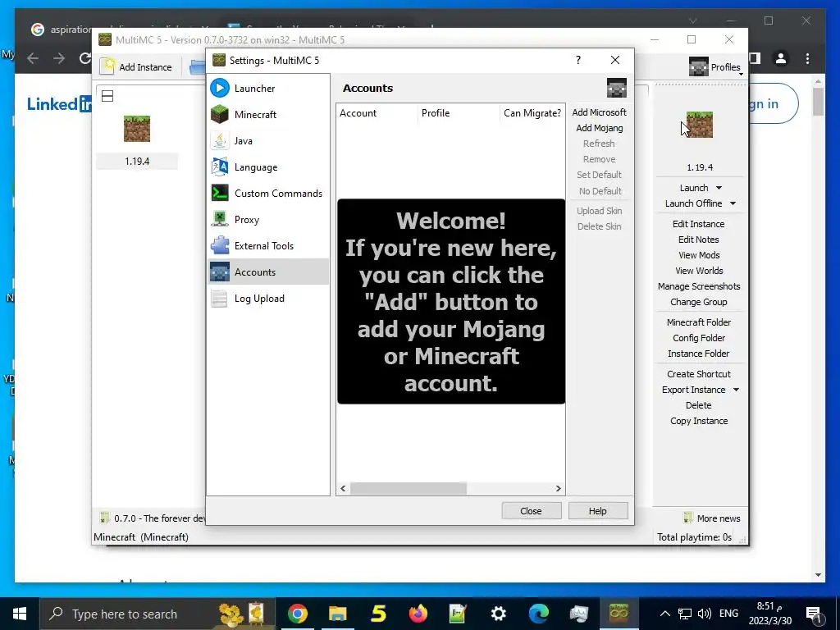The height and width of the screenshot is (630, 840).
Task: Click the accounts list right scroll arrow
Action: (558, 489)
